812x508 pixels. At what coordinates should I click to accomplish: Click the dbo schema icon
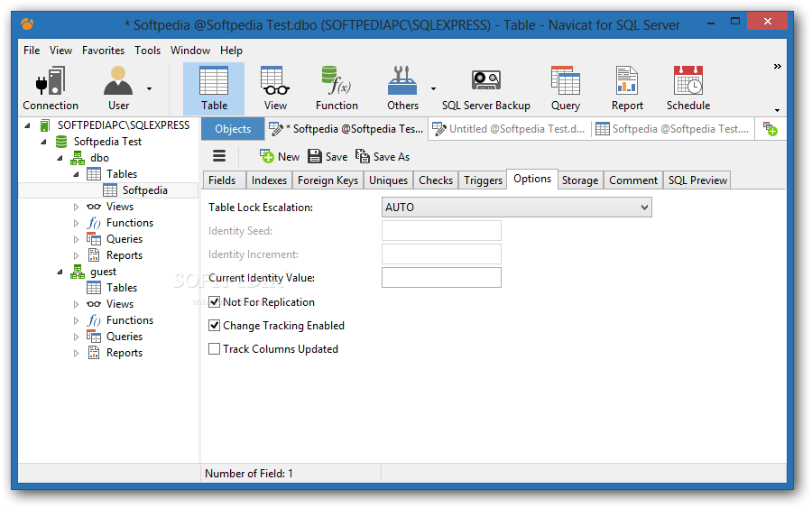click(78, 158)
